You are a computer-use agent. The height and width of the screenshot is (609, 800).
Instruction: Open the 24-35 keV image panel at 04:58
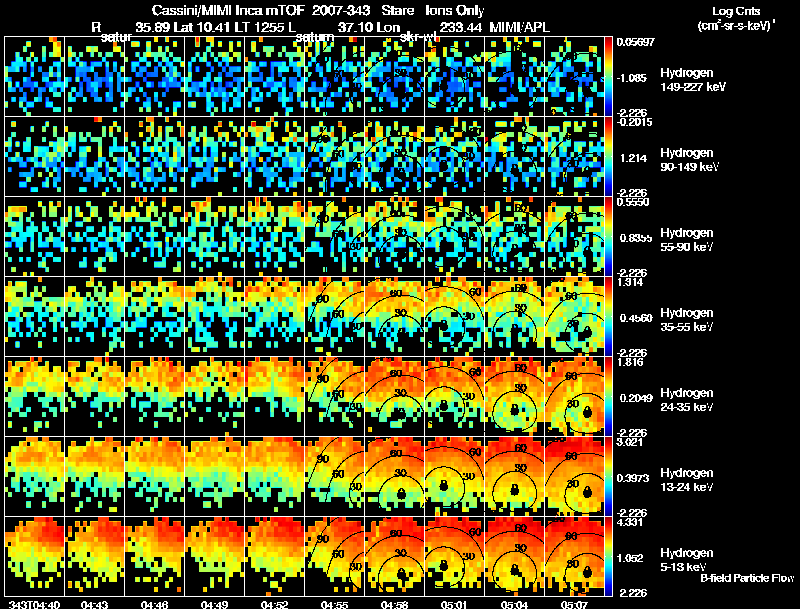(394, 396)
